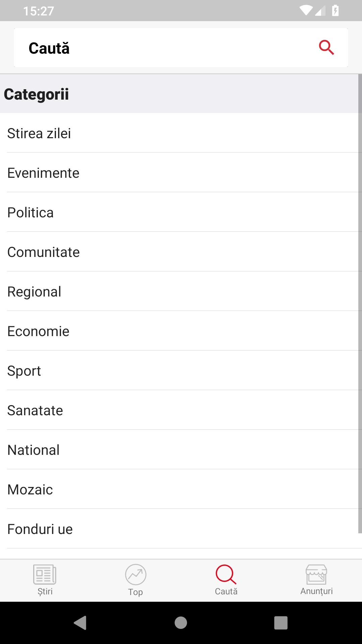
Task: Tap the Android home circle button
Action: [x=181, y=623]
